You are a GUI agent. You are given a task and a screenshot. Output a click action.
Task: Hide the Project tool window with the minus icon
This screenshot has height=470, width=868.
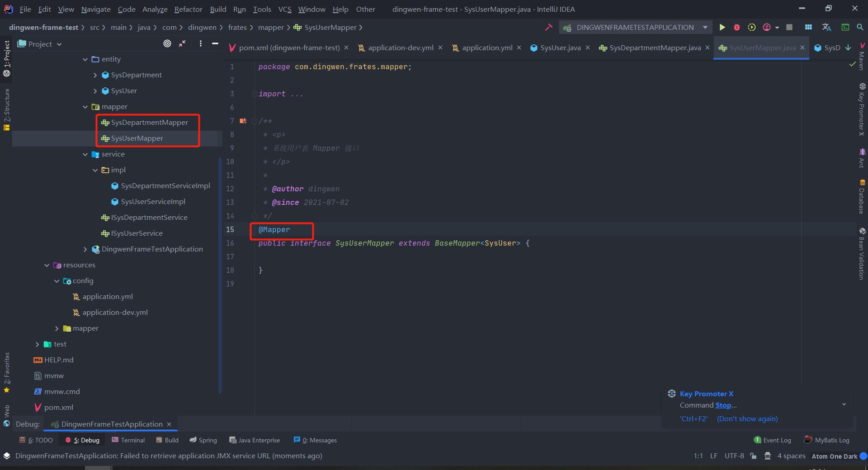tap(215, 43)
